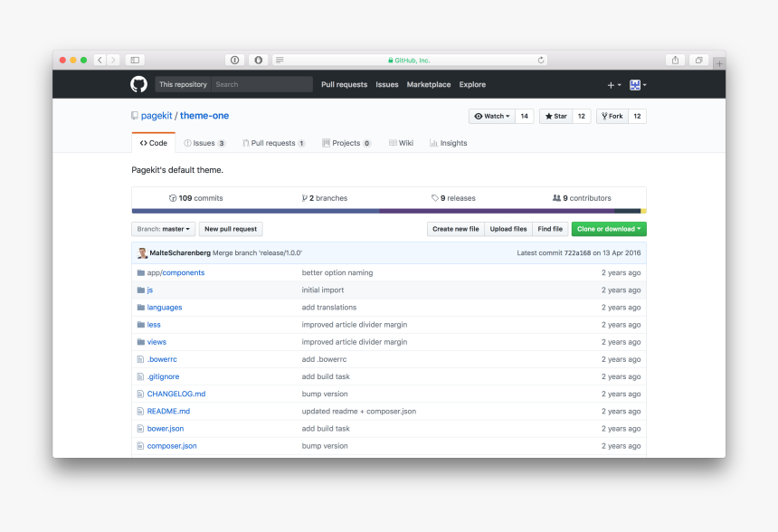The width and height of the screenshot is (778, 532).
Task: Click Safari's sidebar toggle icon
Action: 135,60
